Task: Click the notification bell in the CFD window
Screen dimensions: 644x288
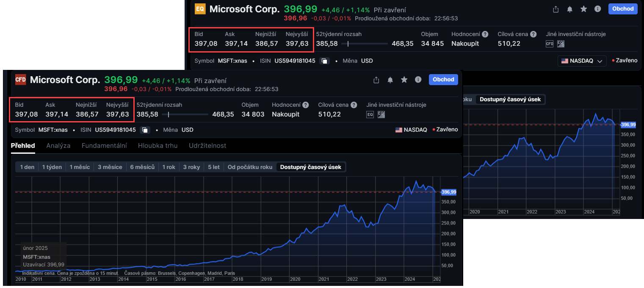Action: pyautogui.click(x=390, y=80)
